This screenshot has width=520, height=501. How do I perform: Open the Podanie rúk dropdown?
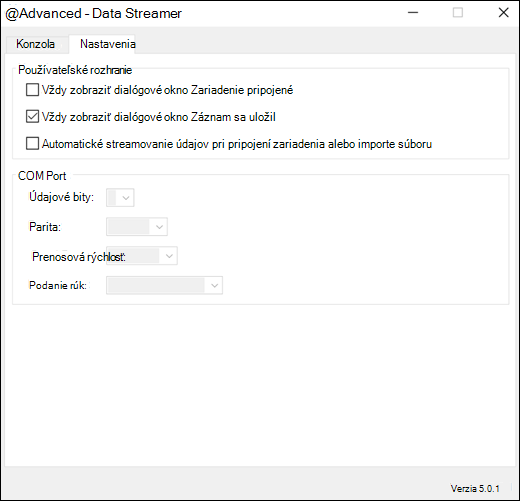click(x=164, y=285)
